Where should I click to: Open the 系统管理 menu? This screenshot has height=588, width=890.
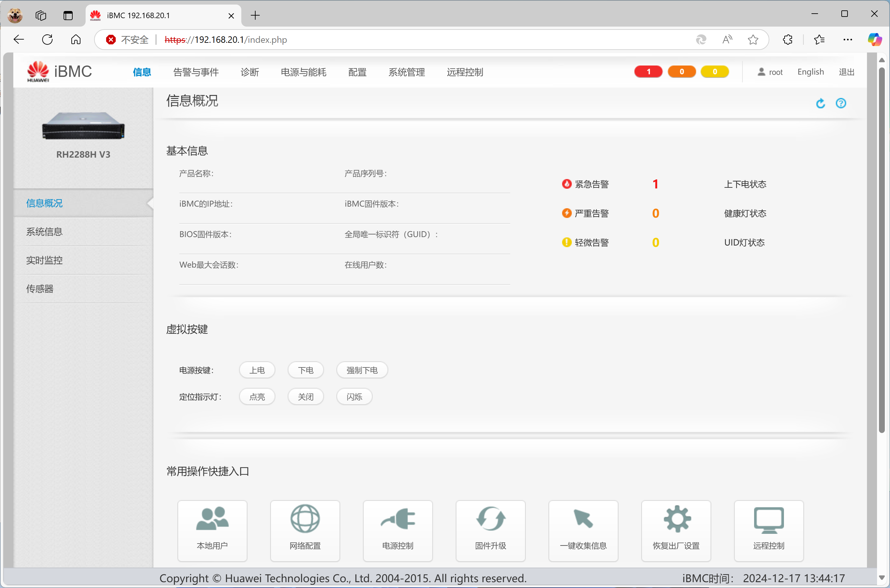coord(406,72)
